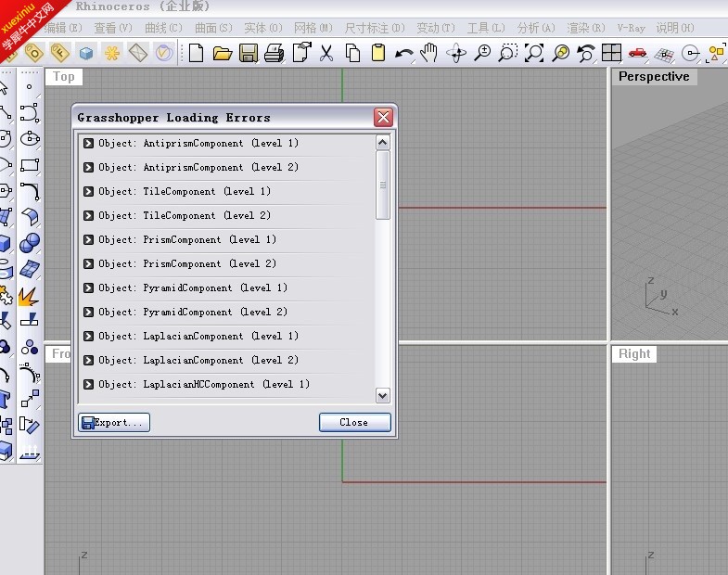
Task: Expand TileComponent (level 2) error entry
Action: 88,215
